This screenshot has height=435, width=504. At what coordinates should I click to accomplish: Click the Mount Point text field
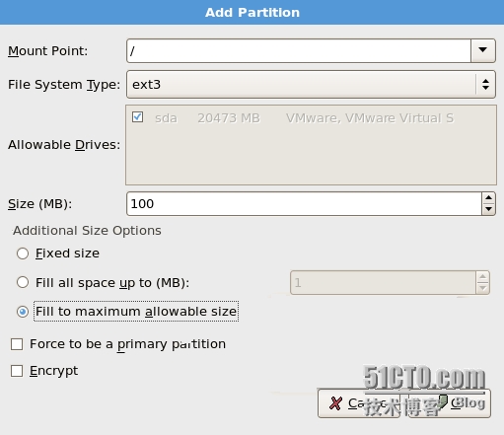tap(299, 50)
